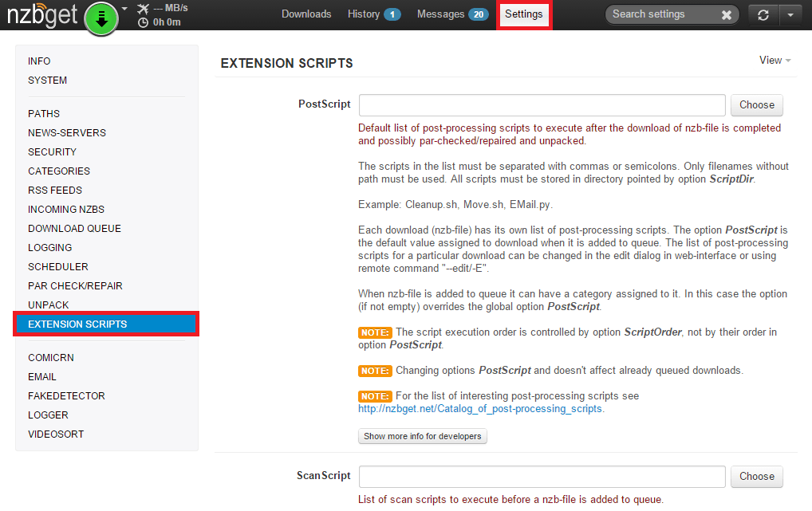Viewport: 812px width, 511px height.
Task: Open the View dropdown menu
Action: (775, 61)
